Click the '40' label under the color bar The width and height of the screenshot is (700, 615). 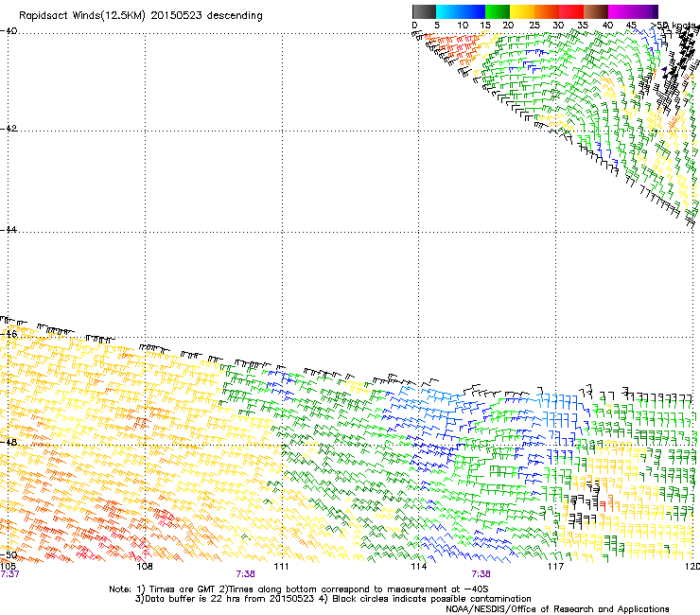point(607,25)
